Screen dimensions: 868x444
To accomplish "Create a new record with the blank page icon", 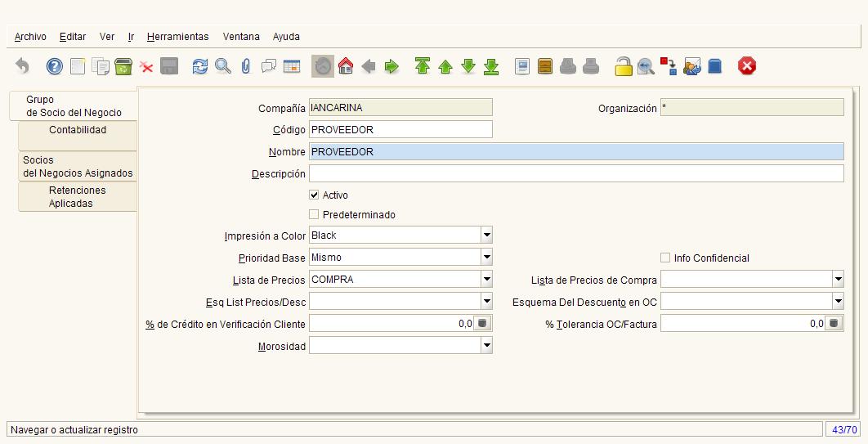I will pyautogui.click(x=78, y=66).
